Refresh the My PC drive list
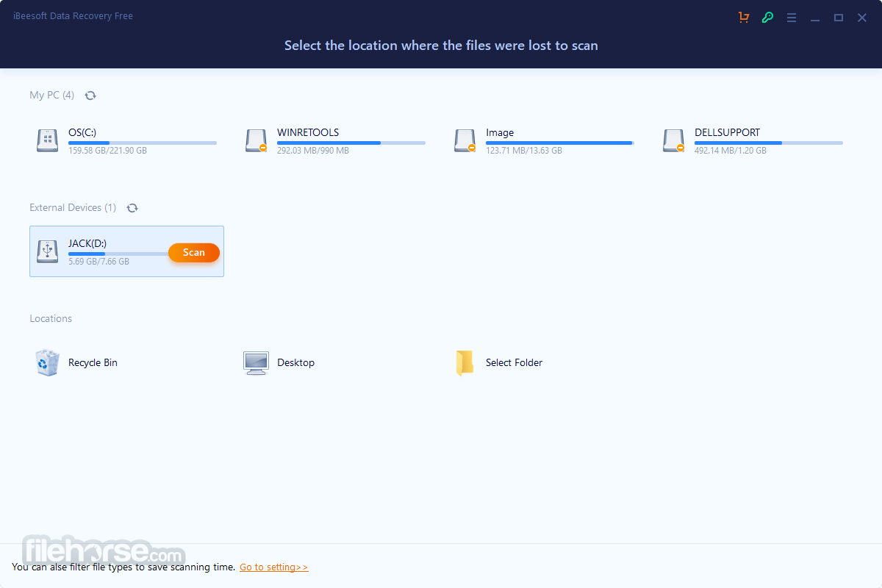This screenshot has width=882, height=588. click(90, 95)
